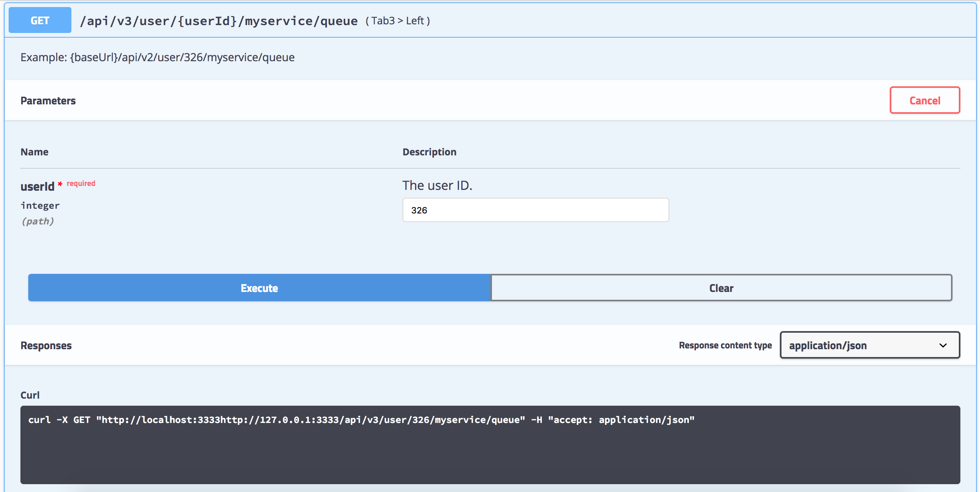Click the Parameters section header
The width and height of the screenshot is (980, 492).
pyautogui.click(x=48, y=100)
